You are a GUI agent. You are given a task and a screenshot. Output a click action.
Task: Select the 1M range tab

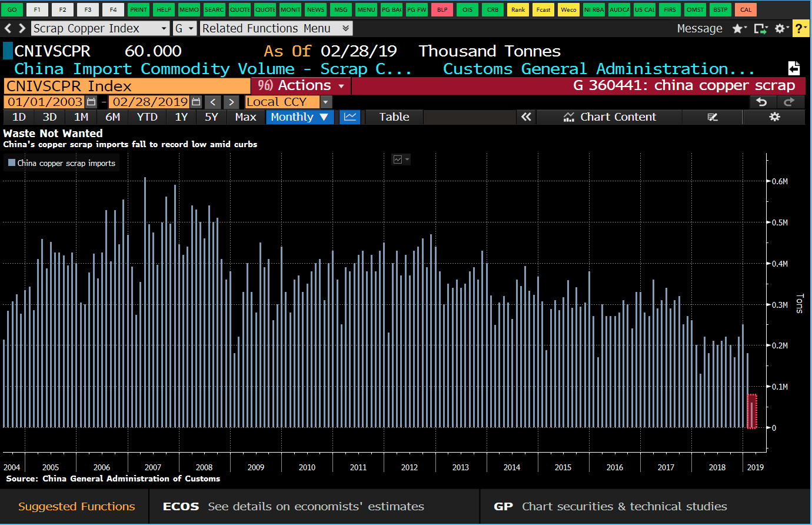81,117
